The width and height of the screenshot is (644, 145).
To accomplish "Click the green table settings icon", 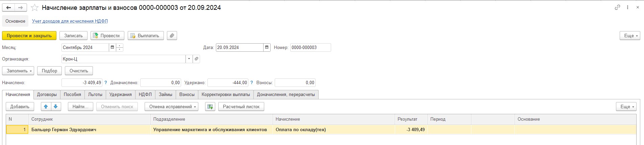I will [x=210, y=106].
